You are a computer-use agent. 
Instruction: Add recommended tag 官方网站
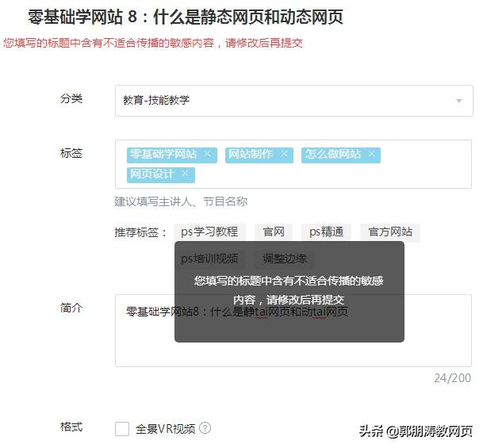390,232
